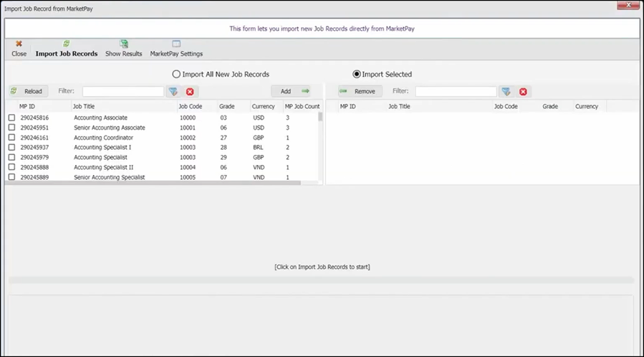
Task: Sort the left list by Job Title header
Action: [x=86, y=106]
